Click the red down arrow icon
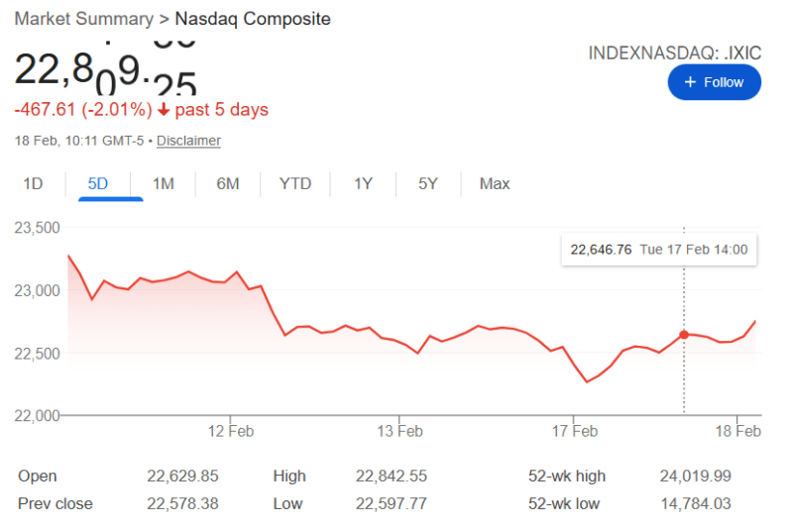This screenshot has width=793, height=532. pyautogui.click(x=164, y=109)
